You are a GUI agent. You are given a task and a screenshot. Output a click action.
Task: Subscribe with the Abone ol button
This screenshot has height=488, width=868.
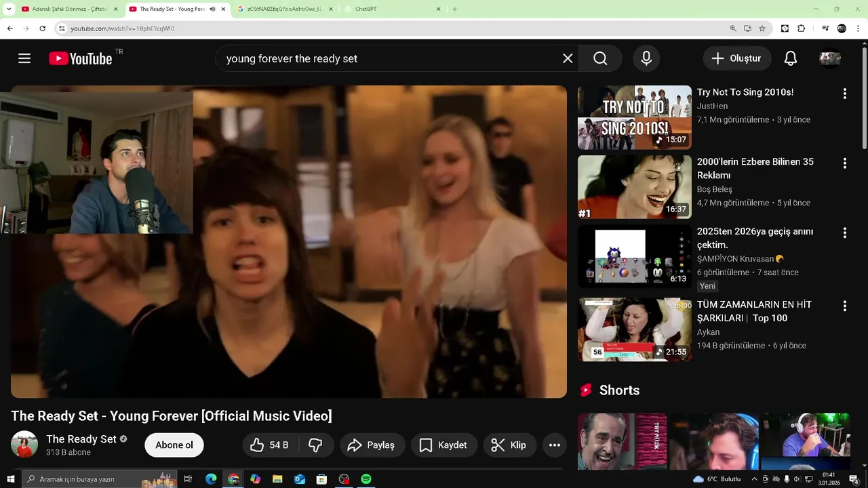coord(174,445)
